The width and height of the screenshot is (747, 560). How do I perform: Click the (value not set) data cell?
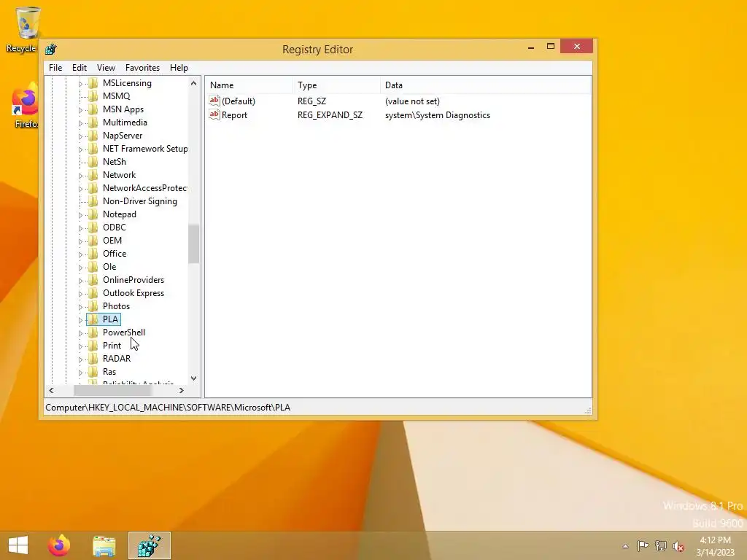tap(412, 101)
